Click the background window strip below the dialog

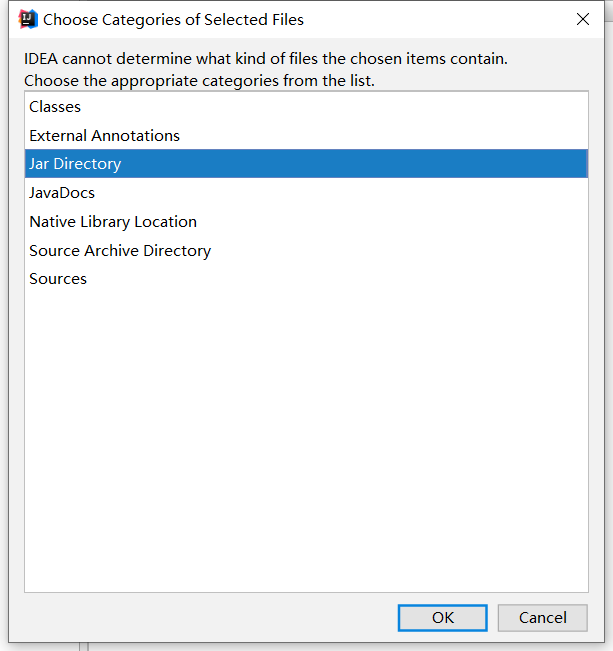pos(300,646)
